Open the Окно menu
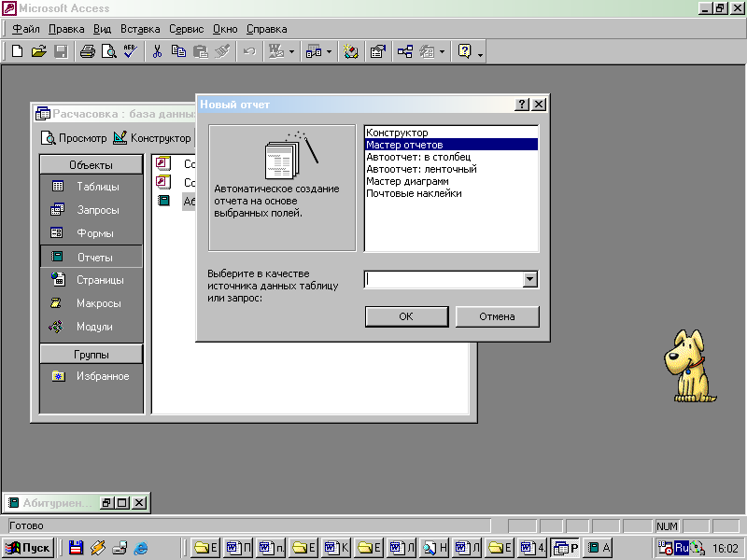The image size is (747, 560). coord(225,29)
